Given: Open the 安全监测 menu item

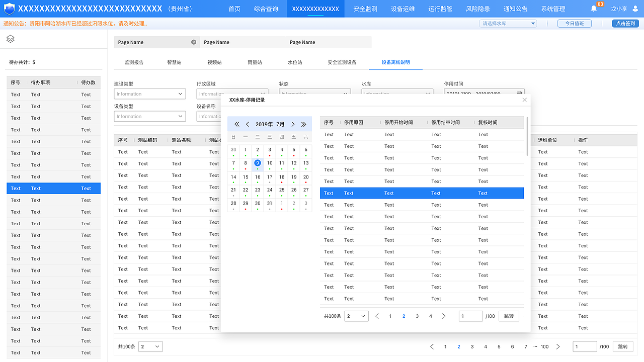Looking at the screenshot, I should point(365,9).
